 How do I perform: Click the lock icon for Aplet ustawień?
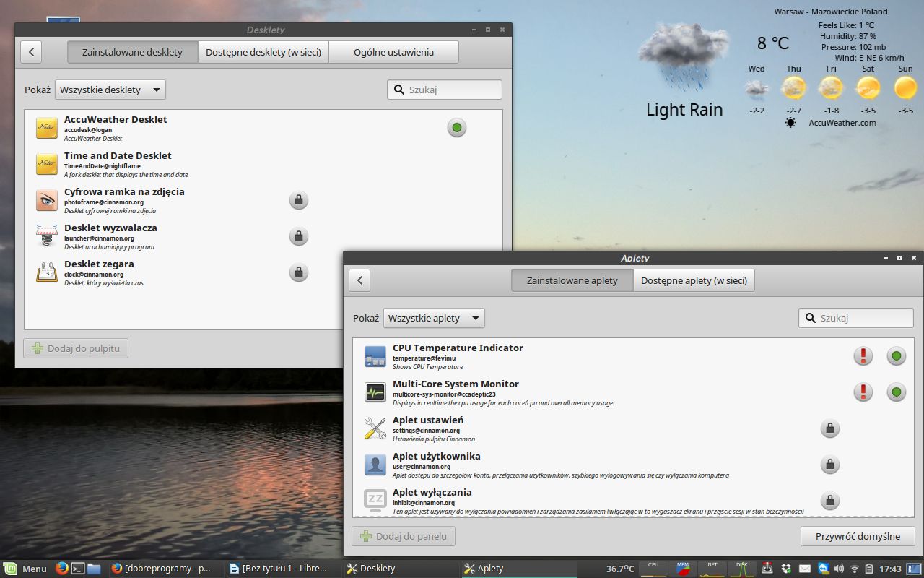[830, 428]
